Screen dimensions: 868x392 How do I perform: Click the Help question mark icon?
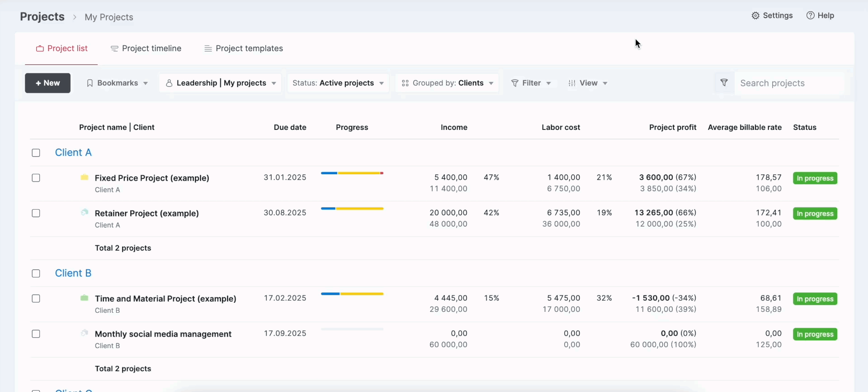[811, 16]
